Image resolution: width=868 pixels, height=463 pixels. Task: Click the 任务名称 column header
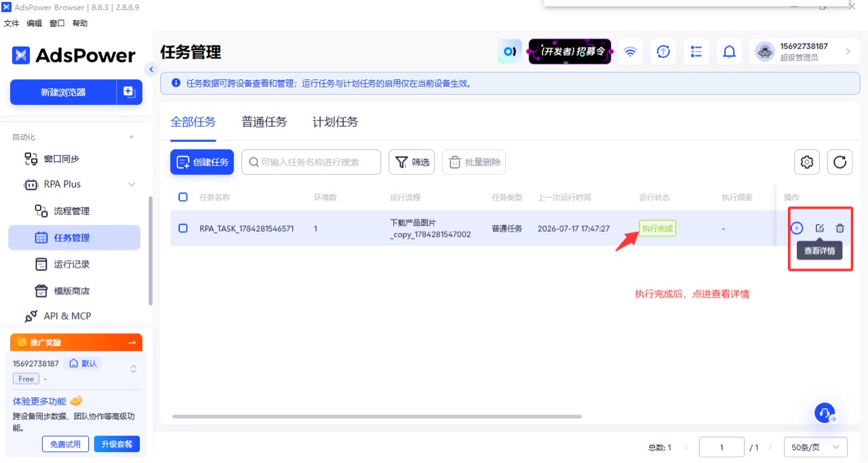215,197
